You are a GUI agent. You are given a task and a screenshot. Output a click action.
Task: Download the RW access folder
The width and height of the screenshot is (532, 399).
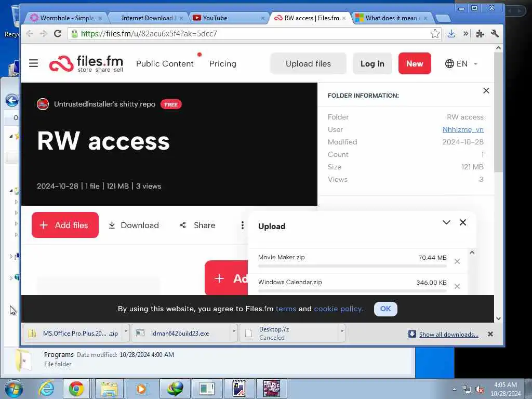click(x=134, y=225)
